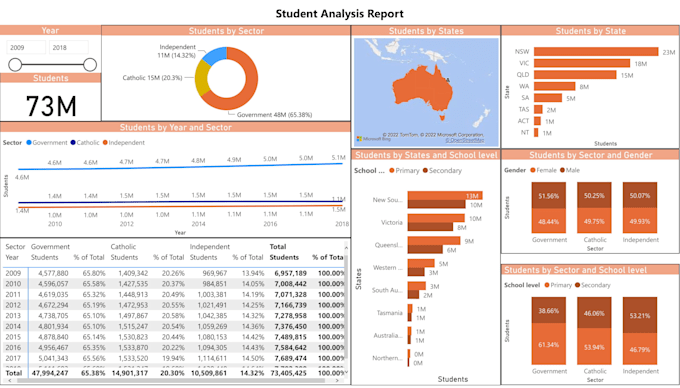Click the New South Wales primary 13M bar
The width and height of the screenshot is (680, 388).
coord(445,196)
